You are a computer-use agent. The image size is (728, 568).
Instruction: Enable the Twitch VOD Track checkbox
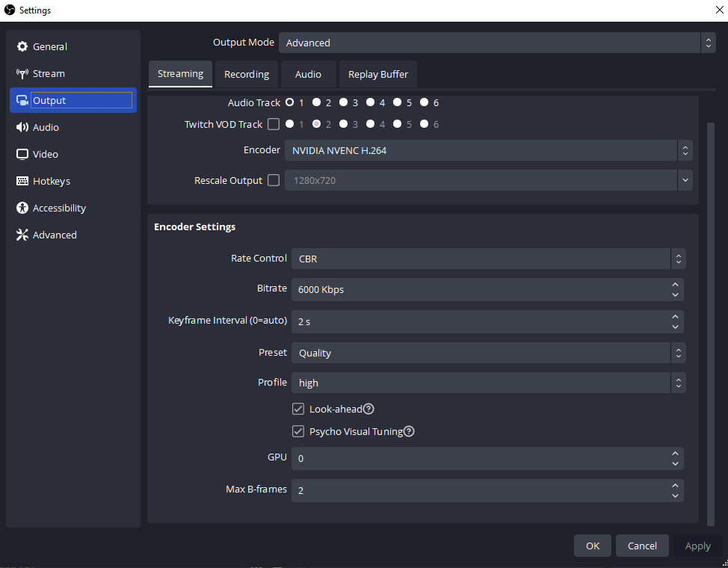coord(274,124)
